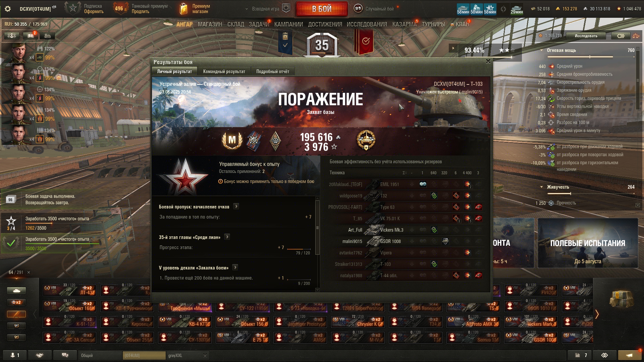The width and height of the screenshot is (644, 362).
Task: Open the premium shop gold box icon
Action: [183, 9]
